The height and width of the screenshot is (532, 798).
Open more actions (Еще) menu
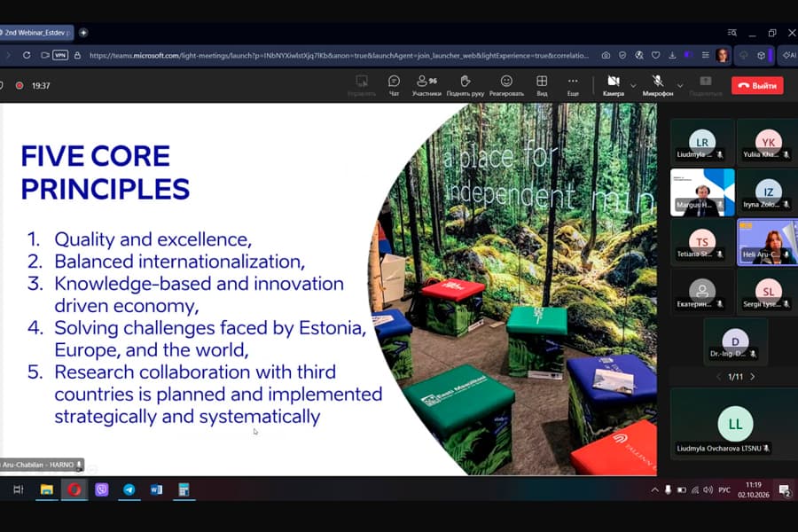(573, 85)
